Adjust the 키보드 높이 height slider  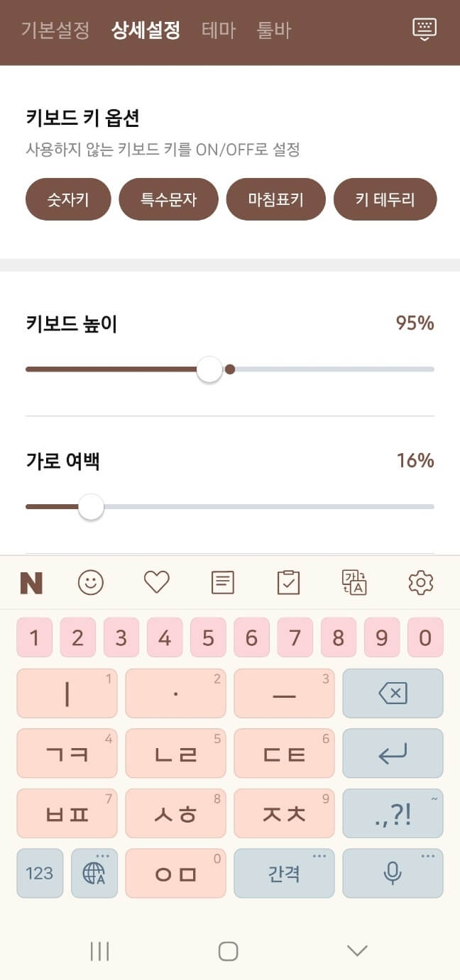pos(209,369)
